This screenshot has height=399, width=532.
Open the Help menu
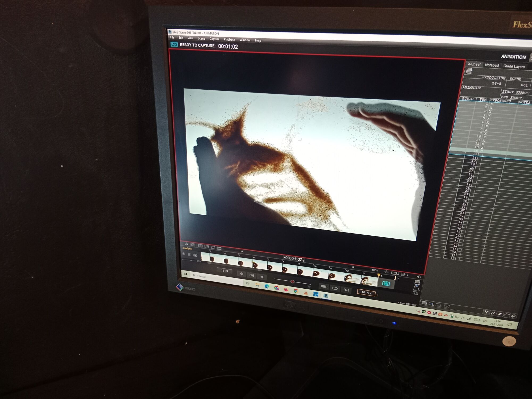click(x=258, y=40)
